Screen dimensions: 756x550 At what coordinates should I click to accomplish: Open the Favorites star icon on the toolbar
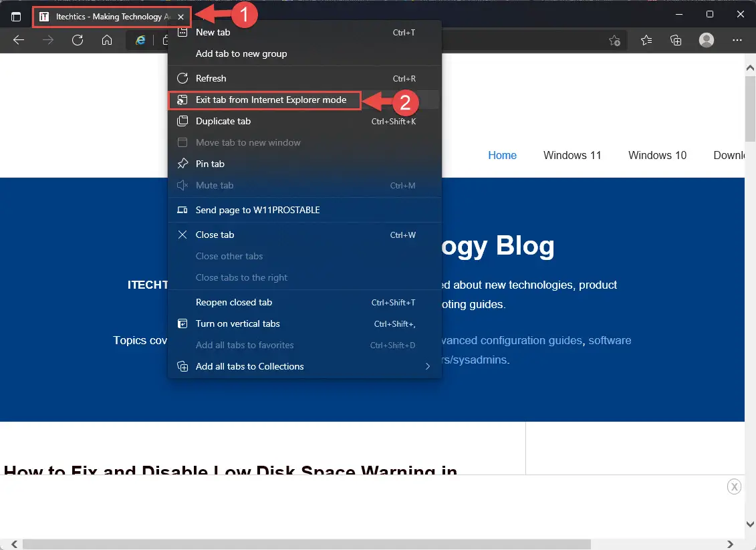(646, 40)
